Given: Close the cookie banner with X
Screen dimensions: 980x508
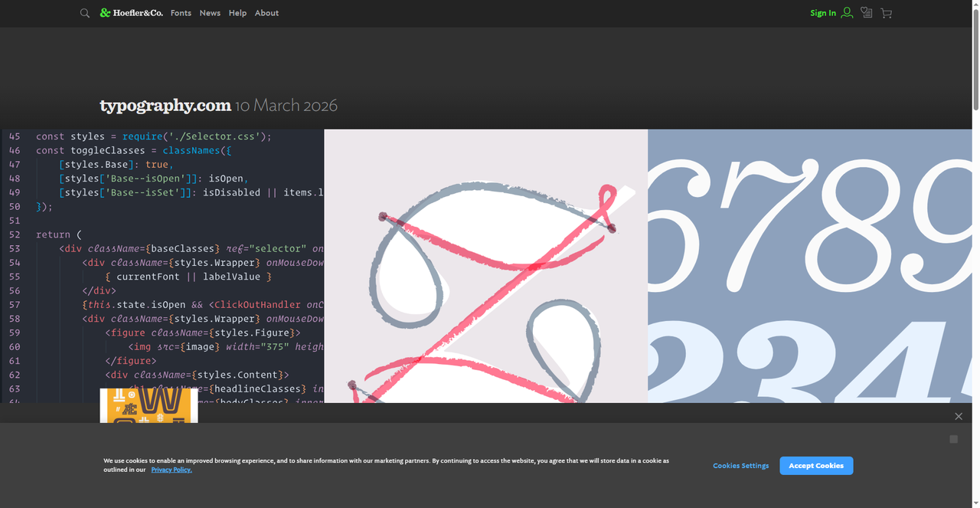Looking at the screenshot, I should pyautogui.click(x=959, y=416).
